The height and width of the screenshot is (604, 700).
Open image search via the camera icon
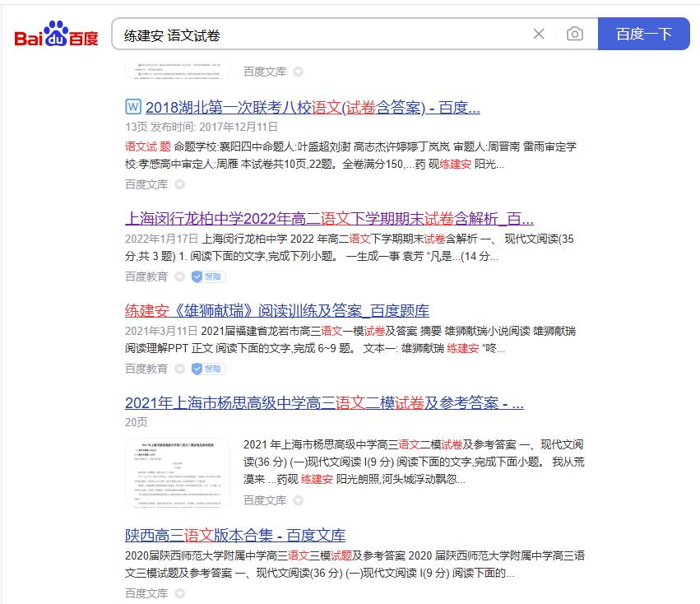[574, 34]
